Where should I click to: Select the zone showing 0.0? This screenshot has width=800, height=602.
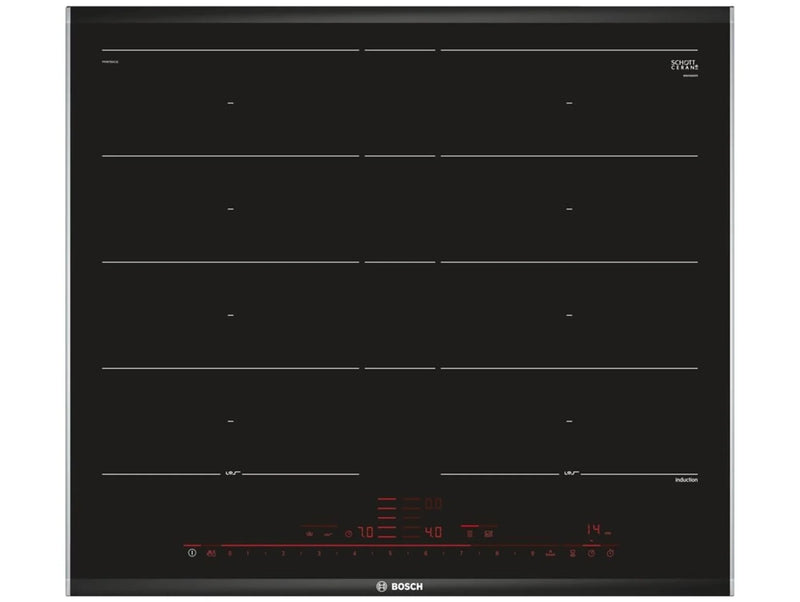pos(433,505)
